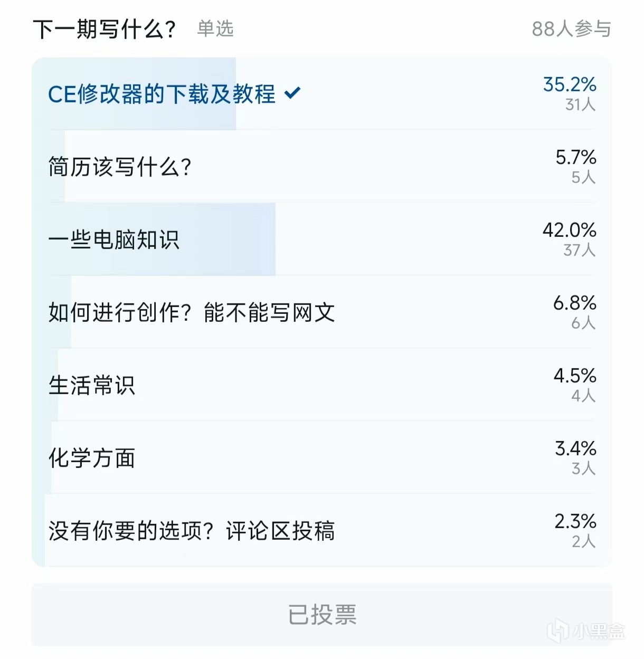Choose the 一些电脑知识 poll option
Viewport: 644px width, 659px height.
click(x=322, y=240)
